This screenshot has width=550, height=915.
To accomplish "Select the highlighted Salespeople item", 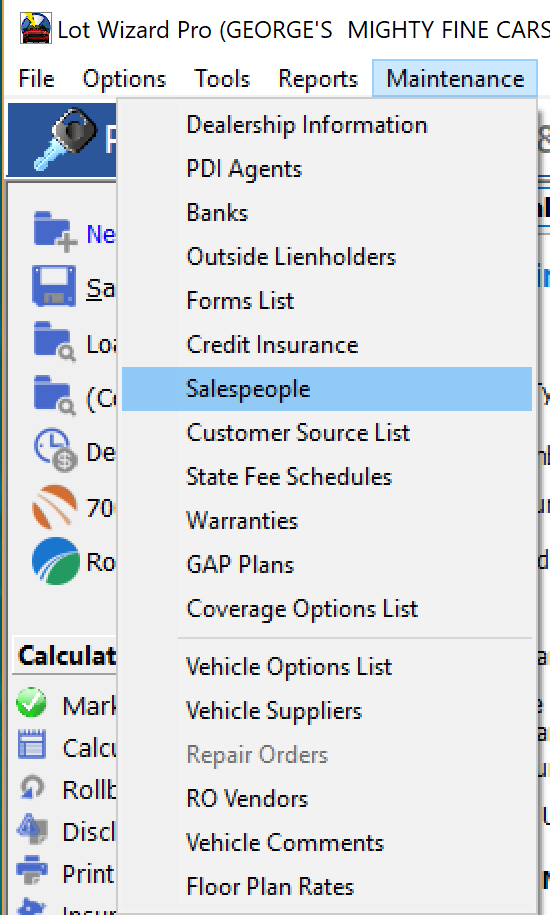I will point(327,389).
